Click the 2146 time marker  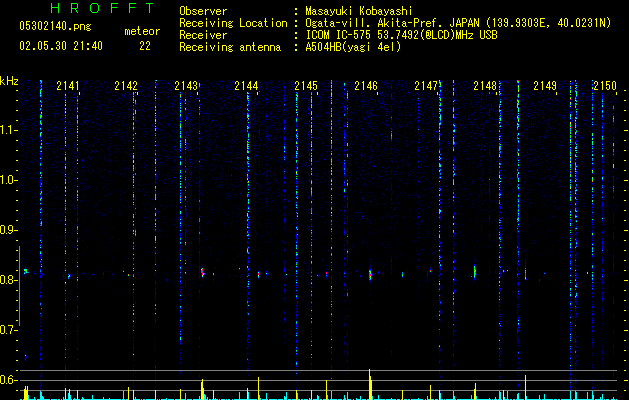366,86
